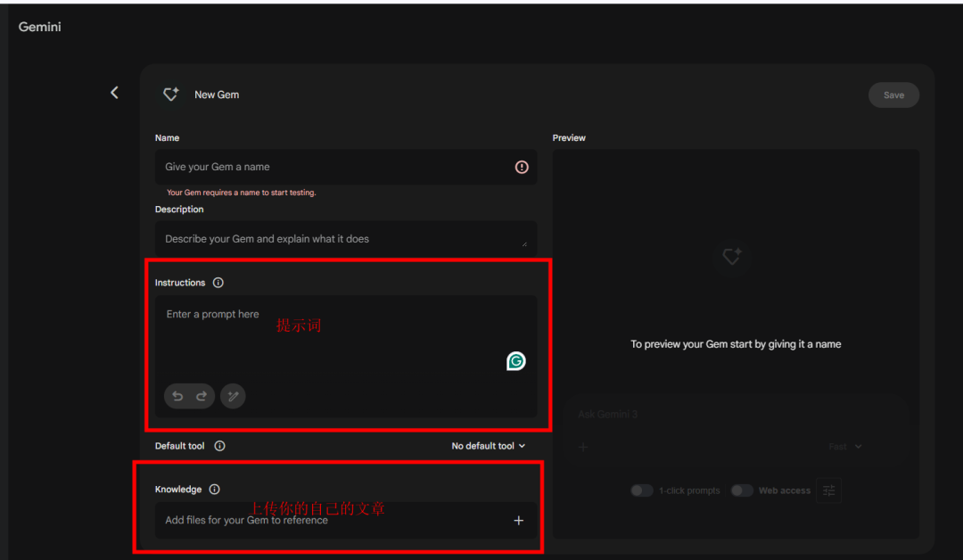
Task: Open the Fast model dropdown in preview
Action: point(845,447)
